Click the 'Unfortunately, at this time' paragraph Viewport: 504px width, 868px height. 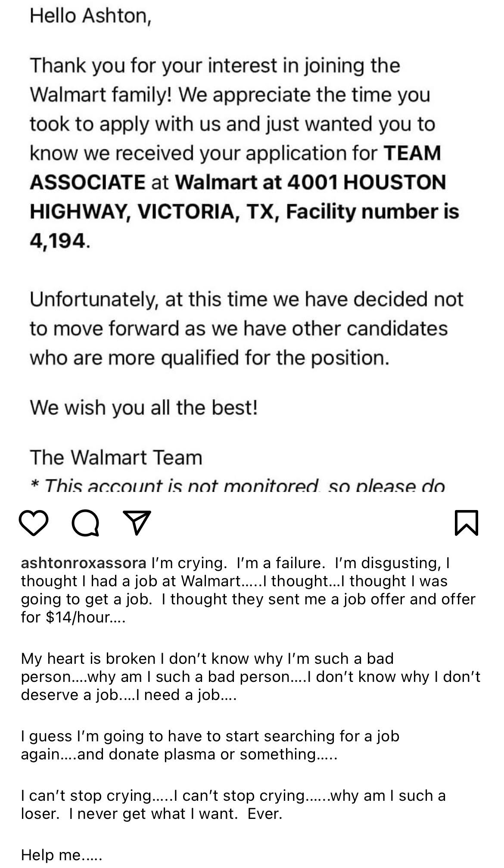246,328
